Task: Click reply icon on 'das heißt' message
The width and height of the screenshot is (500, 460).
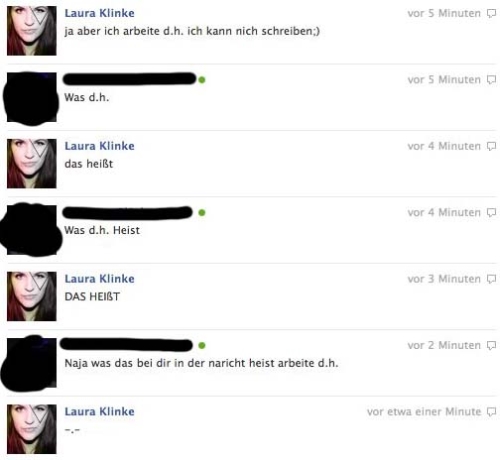Action: (x=491, y=146)
